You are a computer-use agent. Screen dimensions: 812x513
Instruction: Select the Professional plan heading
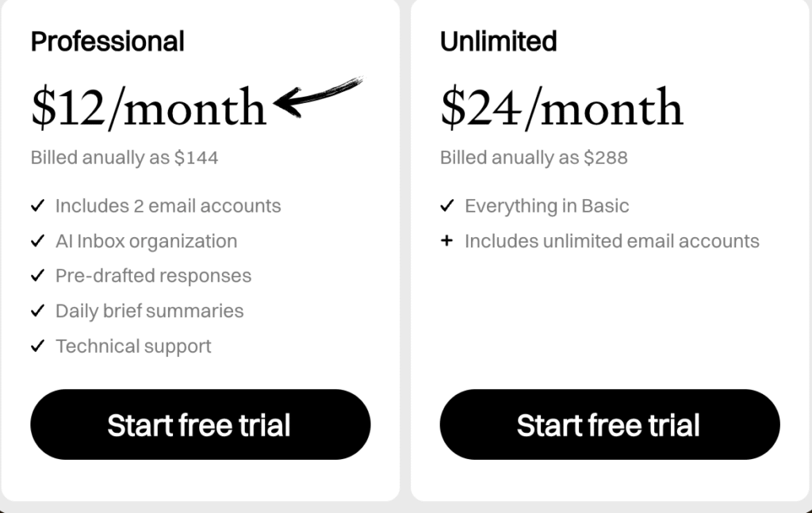108,41
